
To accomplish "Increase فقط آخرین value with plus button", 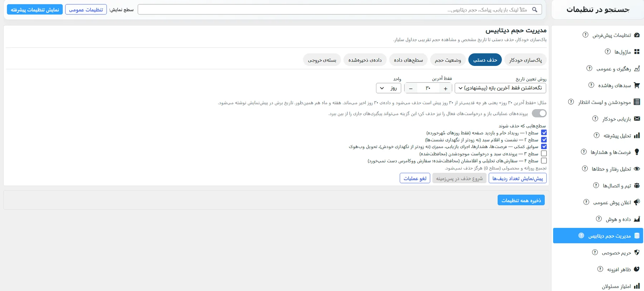I will click(445, 88).
